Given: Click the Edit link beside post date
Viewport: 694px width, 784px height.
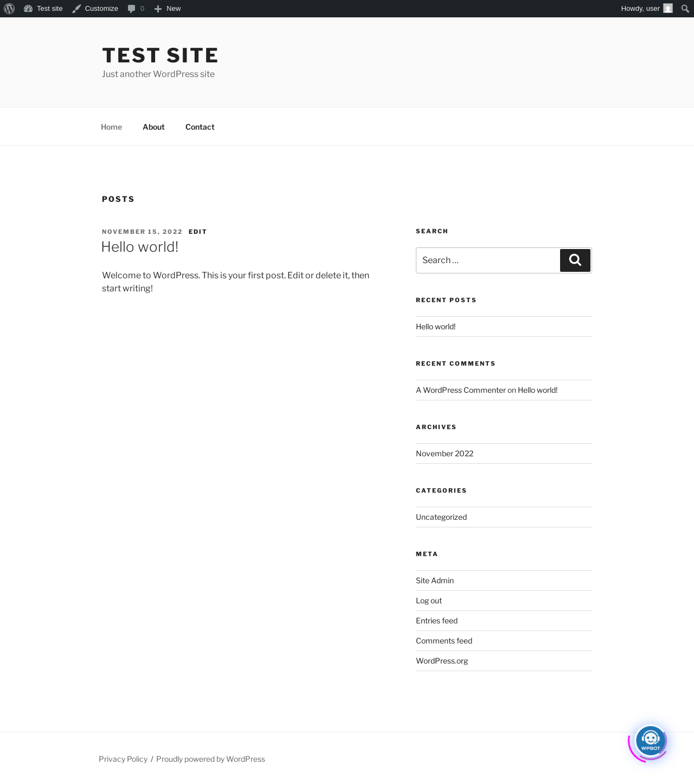Looking at the screenshot, I should (198, 232).
